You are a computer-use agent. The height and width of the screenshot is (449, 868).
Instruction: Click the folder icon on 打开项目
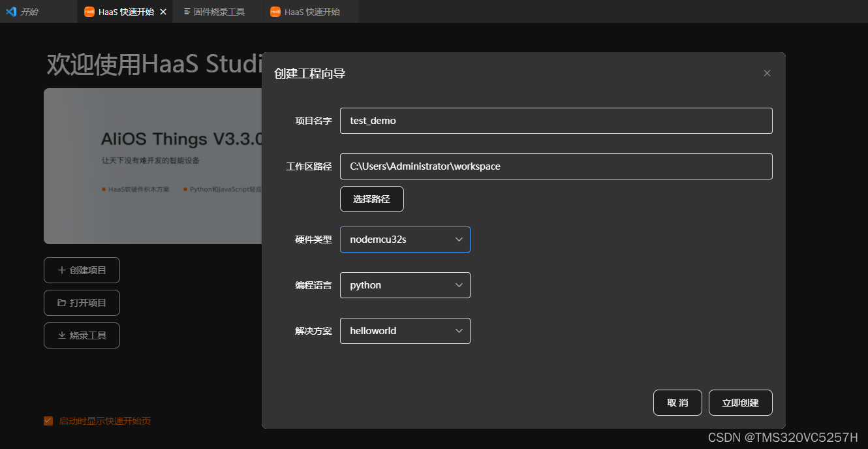62,303
